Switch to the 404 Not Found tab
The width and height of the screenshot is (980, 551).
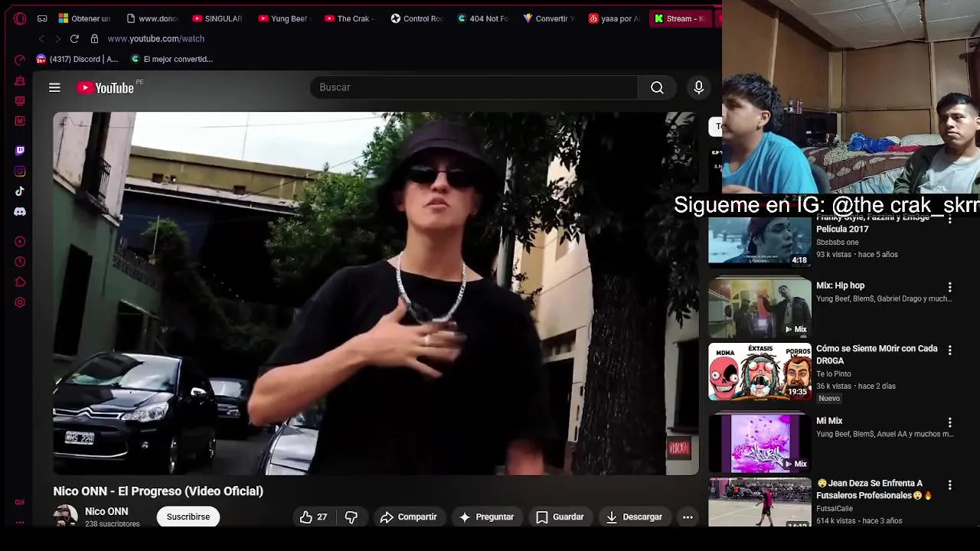pyautogui.click(x=482, y=18)
